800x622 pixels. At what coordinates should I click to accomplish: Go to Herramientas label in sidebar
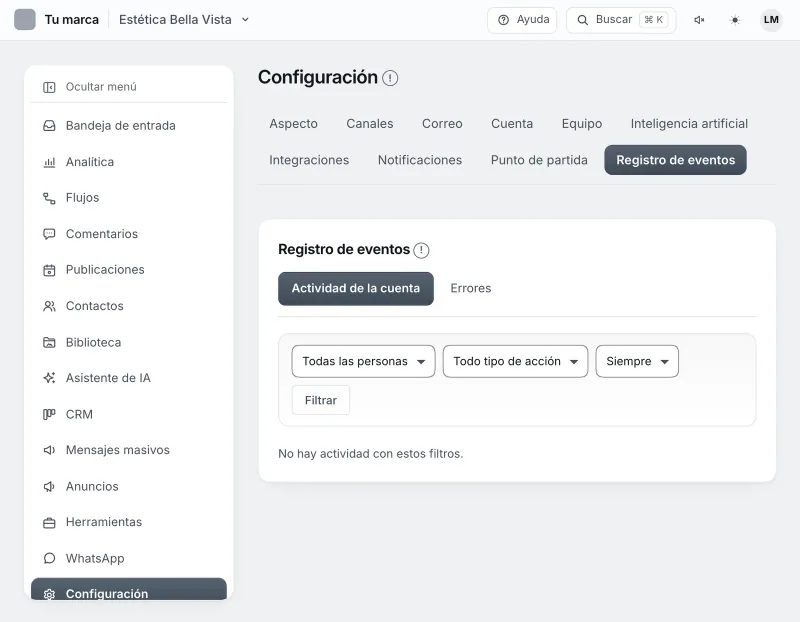[x=104, y=522]
